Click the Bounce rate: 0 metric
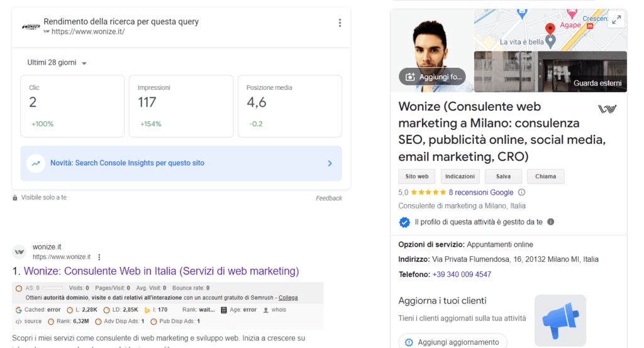Viewport: 644px width, 348px height. (191, 288)
